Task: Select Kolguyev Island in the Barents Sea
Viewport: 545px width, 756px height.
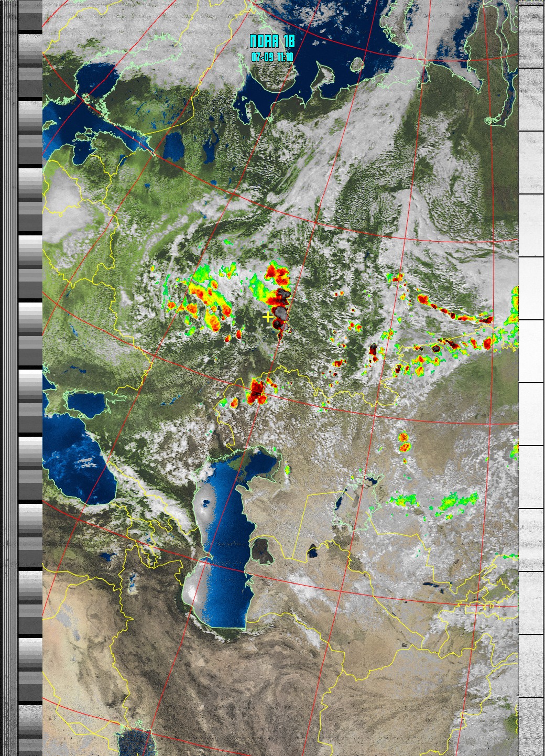Action: [x=357, y=64]
